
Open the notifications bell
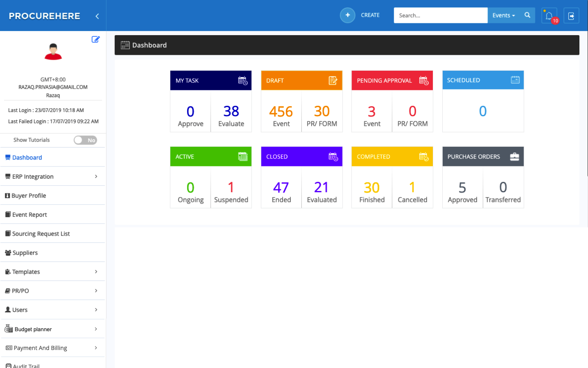[549, 16]
